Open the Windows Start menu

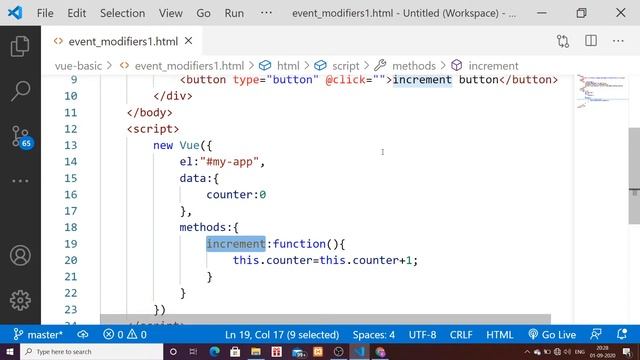click(x=10, y=351)
